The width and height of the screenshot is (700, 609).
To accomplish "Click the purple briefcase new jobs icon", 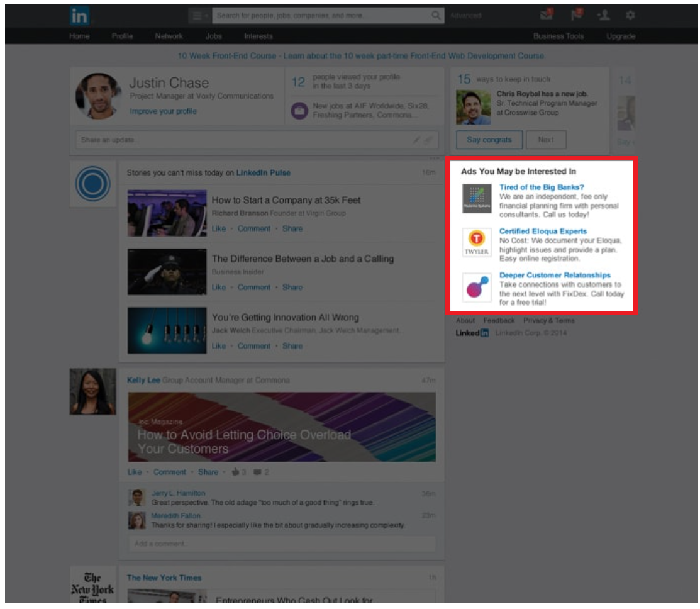I will pos(299,111).
